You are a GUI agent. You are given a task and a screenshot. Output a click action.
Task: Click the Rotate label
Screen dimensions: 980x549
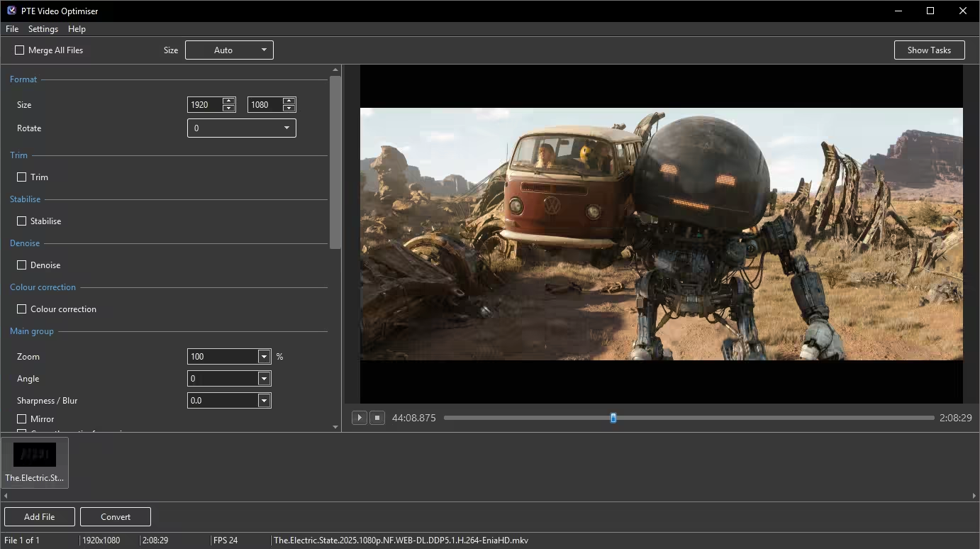pos(29,128)
